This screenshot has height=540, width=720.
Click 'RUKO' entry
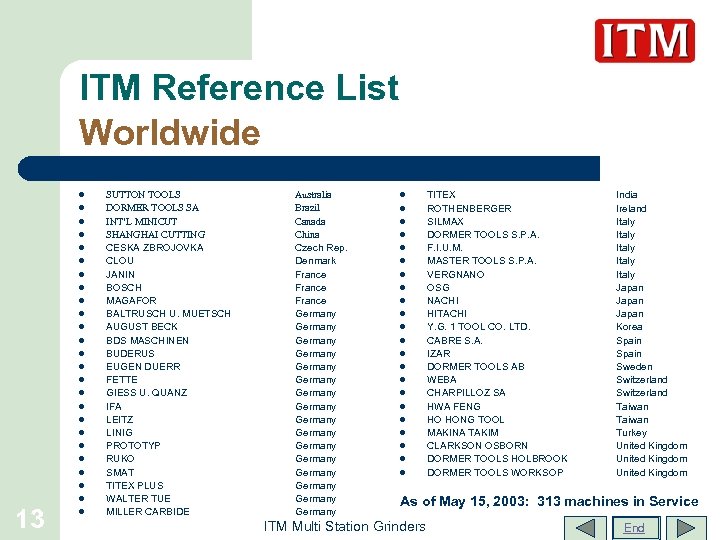[x=120, y=458]
